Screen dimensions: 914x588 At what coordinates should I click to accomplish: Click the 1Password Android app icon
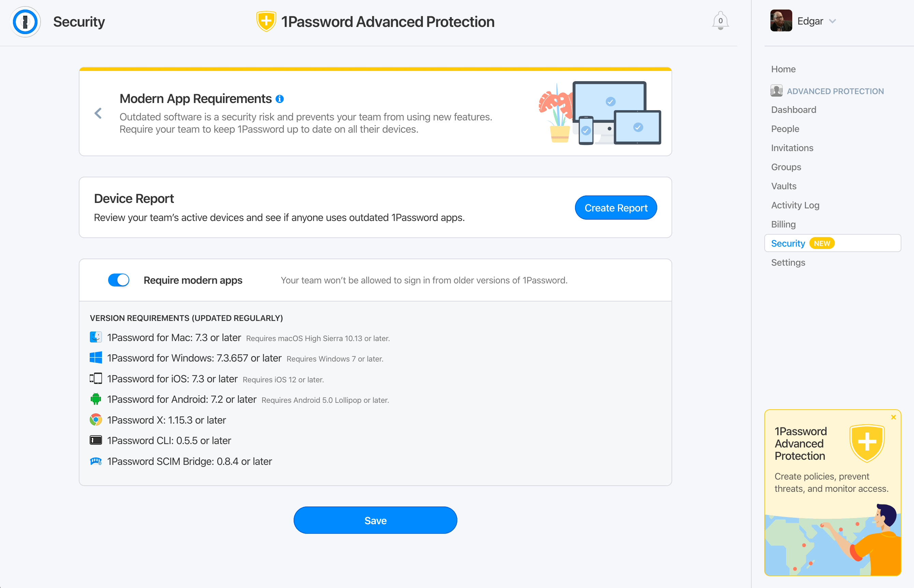(97, 399)
